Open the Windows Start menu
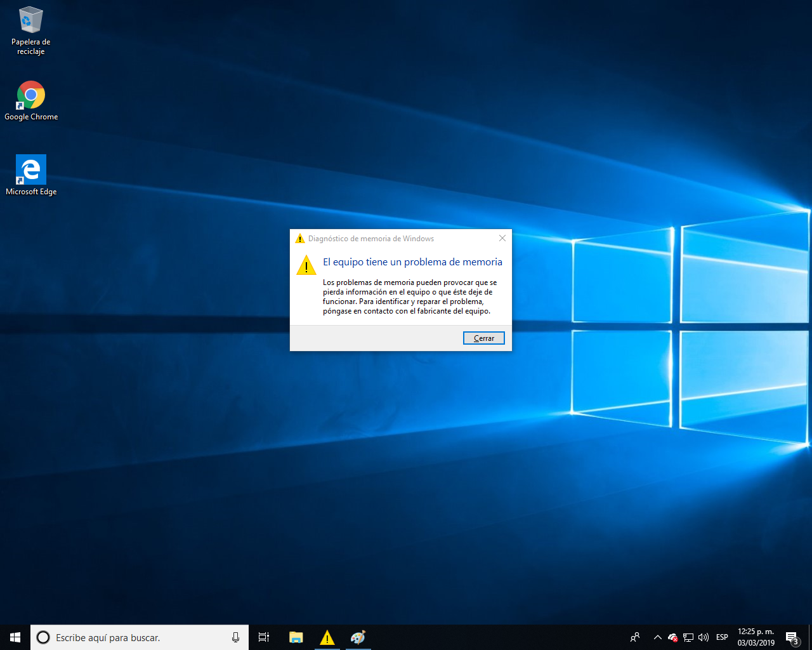Viewport: 812px width, 650px height. [15, 637]
